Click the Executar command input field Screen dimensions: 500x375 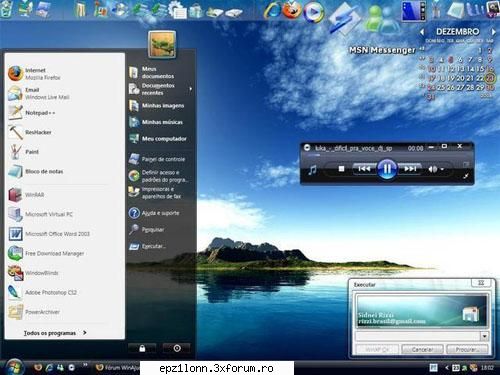(418, 336)
